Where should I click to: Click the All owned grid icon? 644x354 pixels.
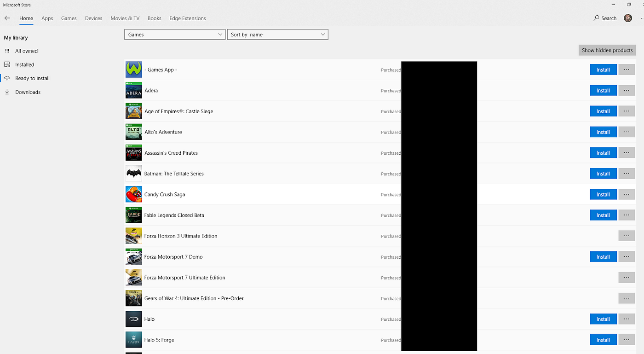(x=7, y=51)
